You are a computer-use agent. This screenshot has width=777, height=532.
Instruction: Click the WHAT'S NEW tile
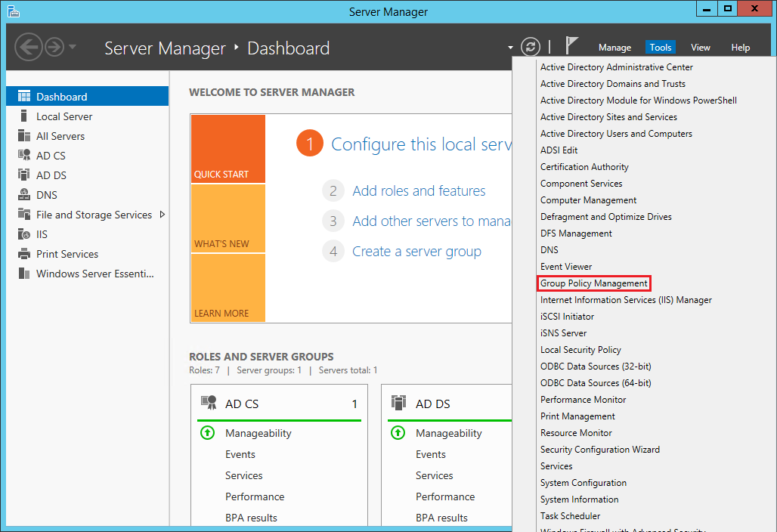tap(228, 218)
